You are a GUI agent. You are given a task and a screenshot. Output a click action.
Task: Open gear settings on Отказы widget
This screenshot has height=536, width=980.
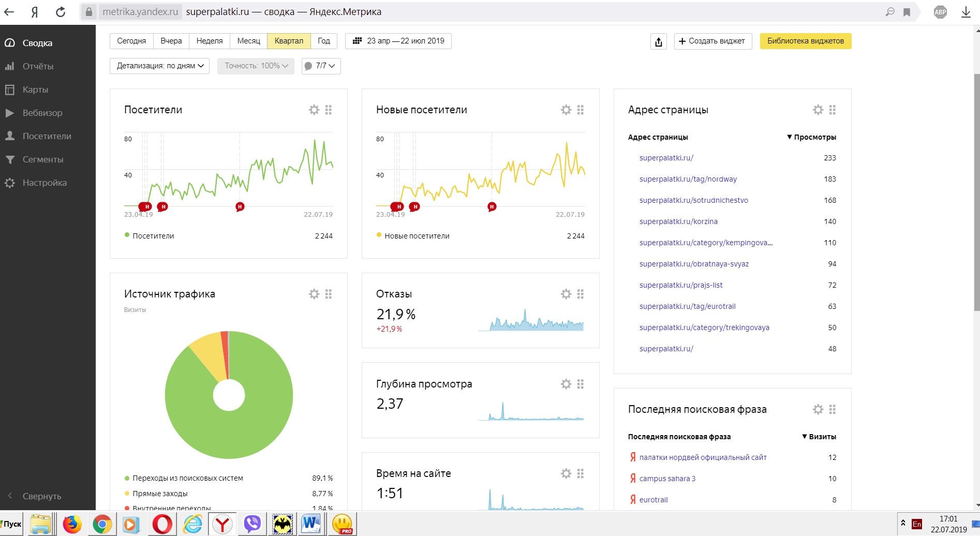[566, 294]
